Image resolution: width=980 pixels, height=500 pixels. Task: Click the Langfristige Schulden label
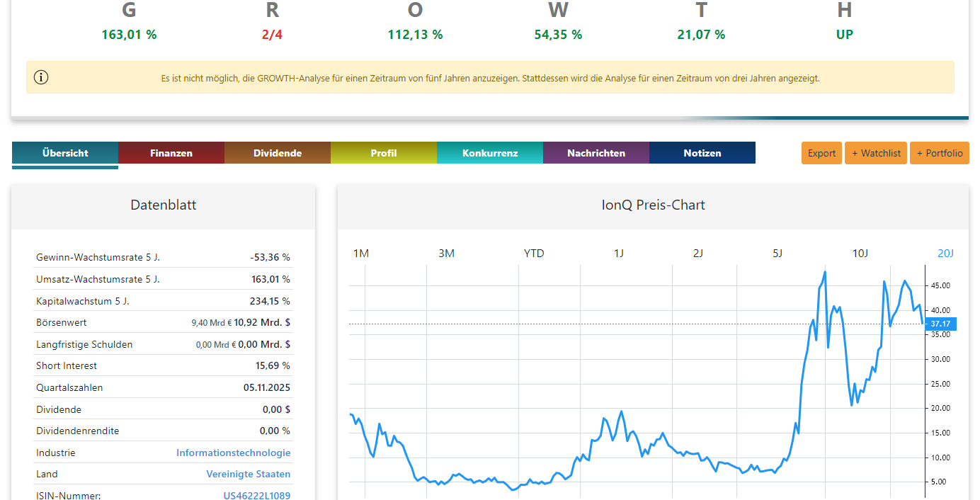click(84, 344)
